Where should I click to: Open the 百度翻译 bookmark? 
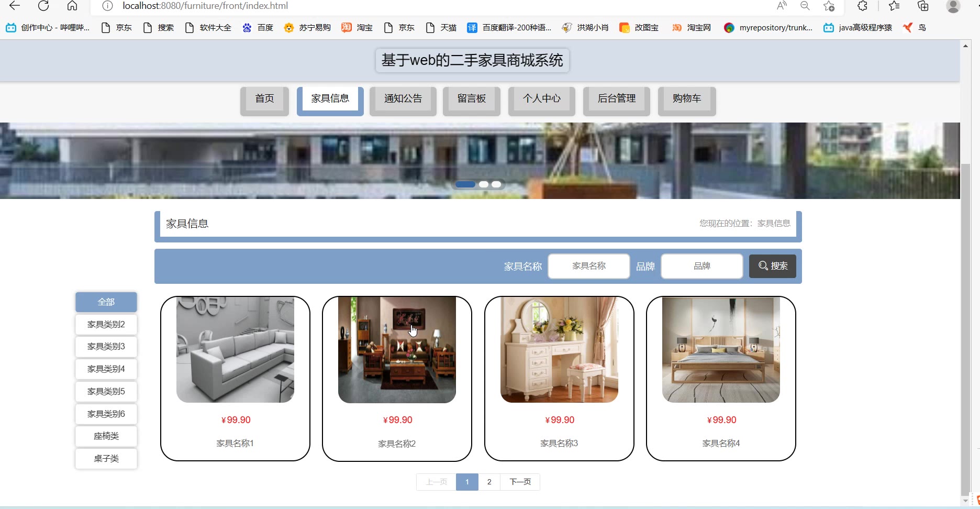click(x=509, y=28)
